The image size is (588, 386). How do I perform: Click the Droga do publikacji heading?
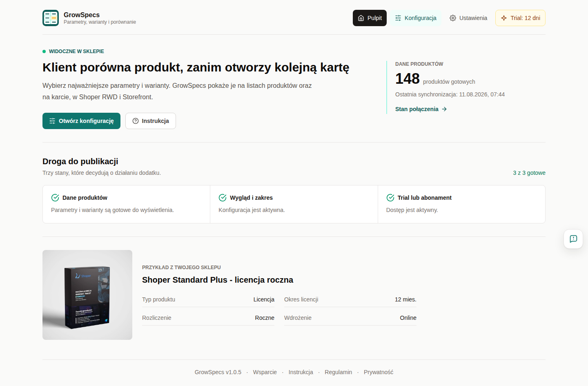[80, 161]
